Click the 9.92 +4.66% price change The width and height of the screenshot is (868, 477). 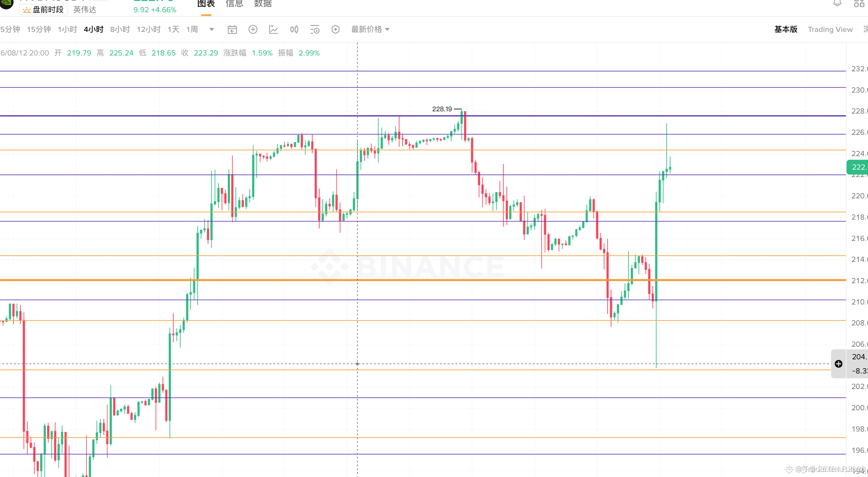155,10
